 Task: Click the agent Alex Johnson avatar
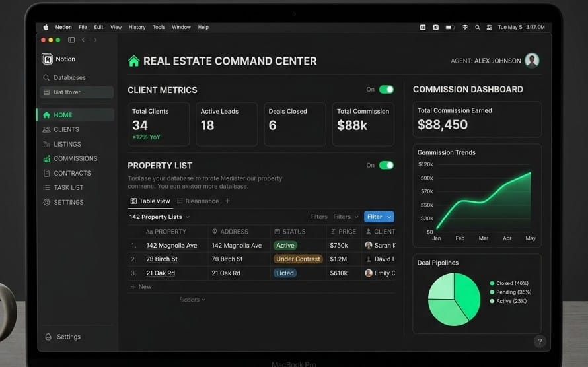click(532, 60)
